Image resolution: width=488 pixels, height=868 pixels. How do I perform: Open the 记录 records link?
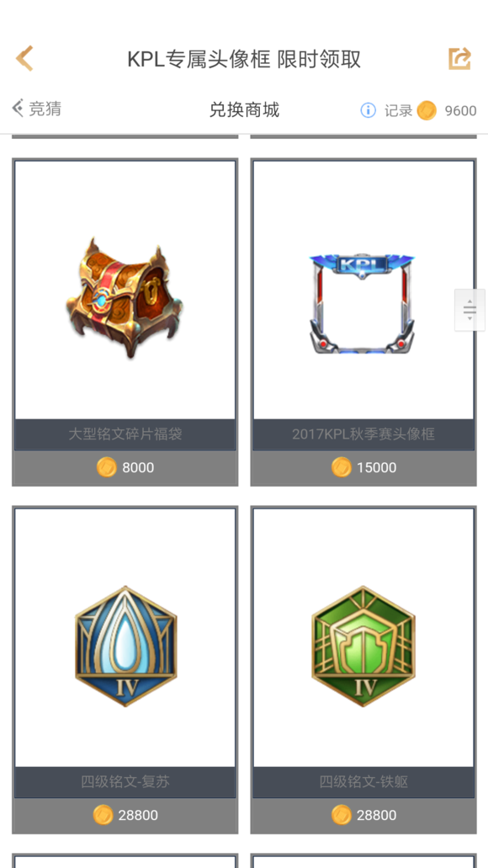[x=398, y=111]
